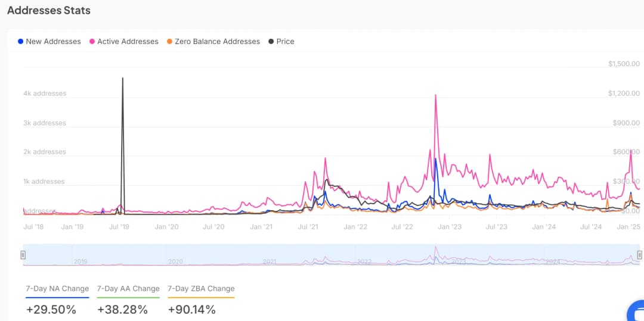This screenshot has height=321, width=644.
Task: Click the tall black Price spike peak
Action: tap(122, 79)
